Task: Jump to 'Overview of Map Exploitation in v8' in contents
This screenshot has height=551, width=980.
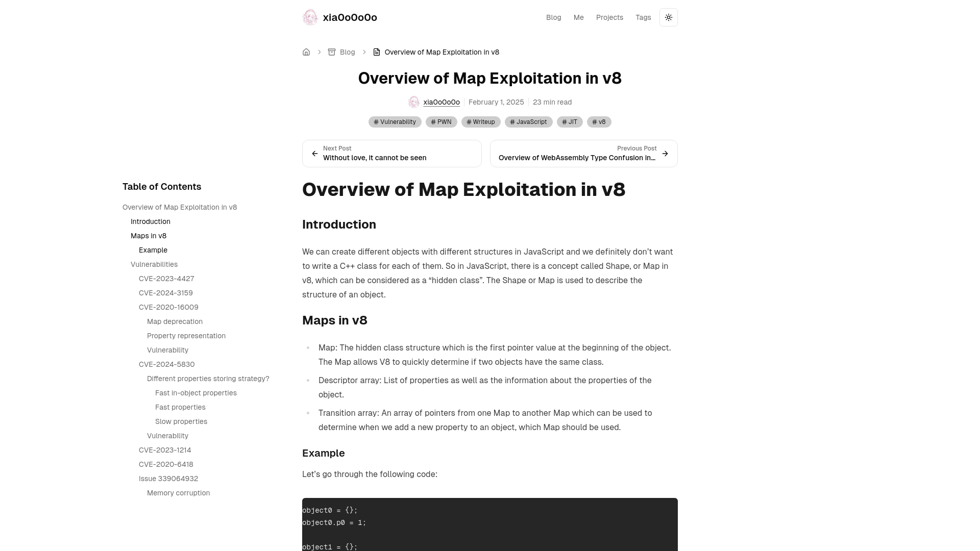Action: pos(180,207)
